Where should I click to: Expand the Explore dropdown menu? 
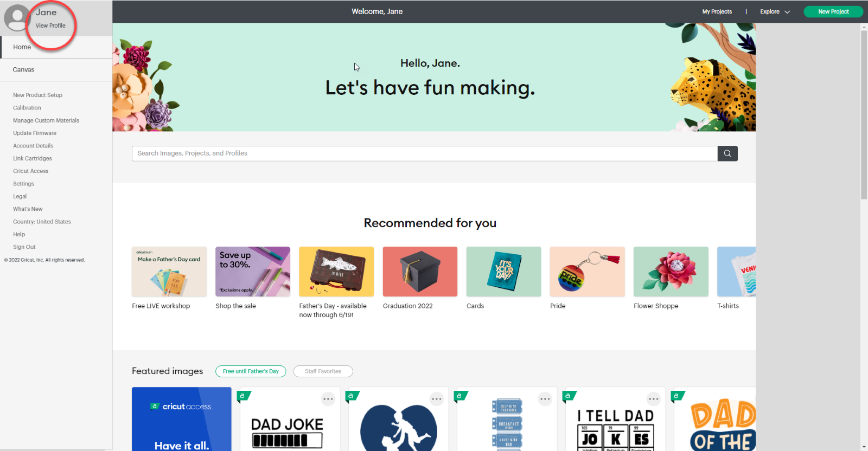[775, 11]
